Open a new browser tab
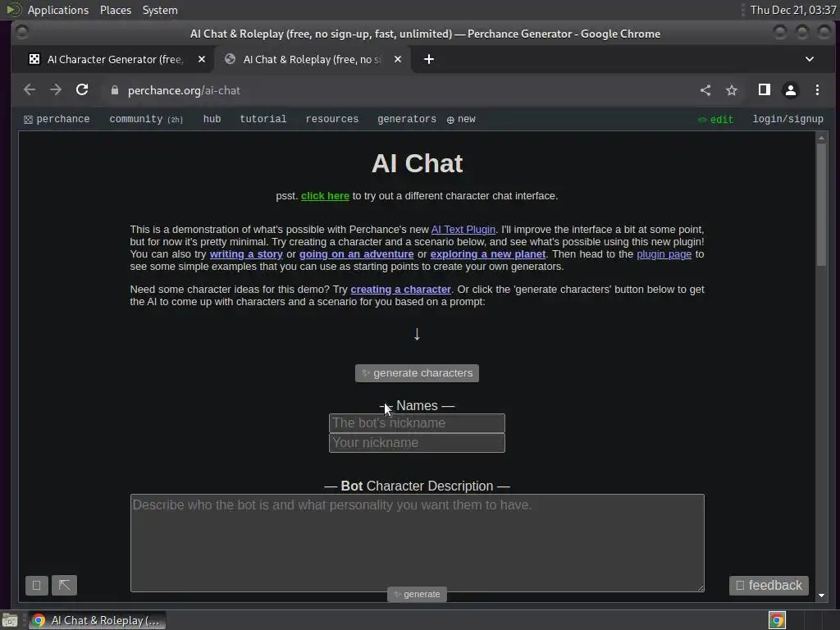Screen dimensions: 840x630 (429, 59)
